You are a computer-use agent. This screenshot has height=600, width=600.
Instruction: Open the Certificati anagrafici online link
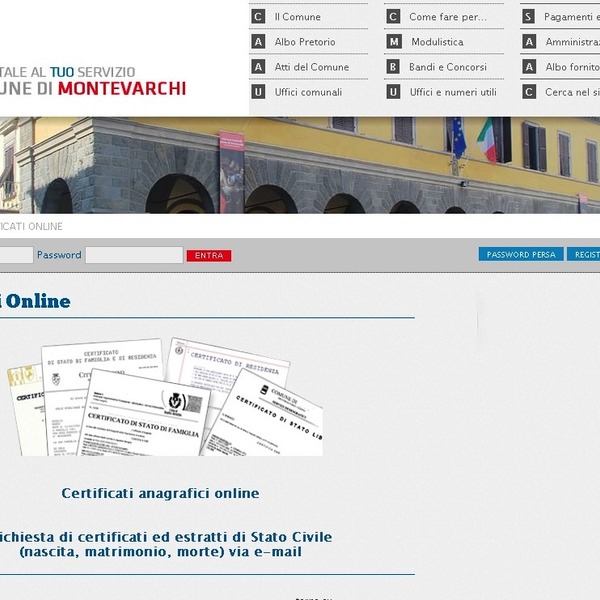tap(160, 493)
